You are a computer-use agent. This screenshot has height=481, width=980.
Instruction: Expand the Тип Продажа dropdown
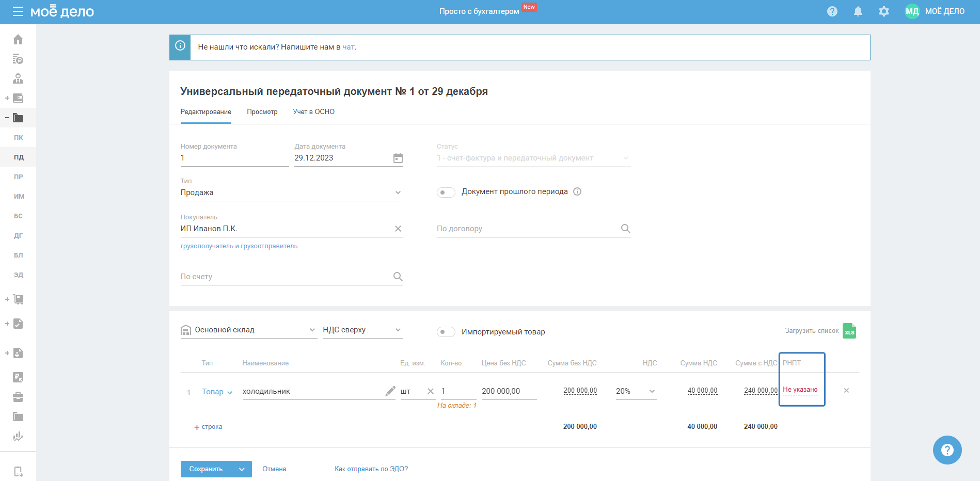point(398,193)
